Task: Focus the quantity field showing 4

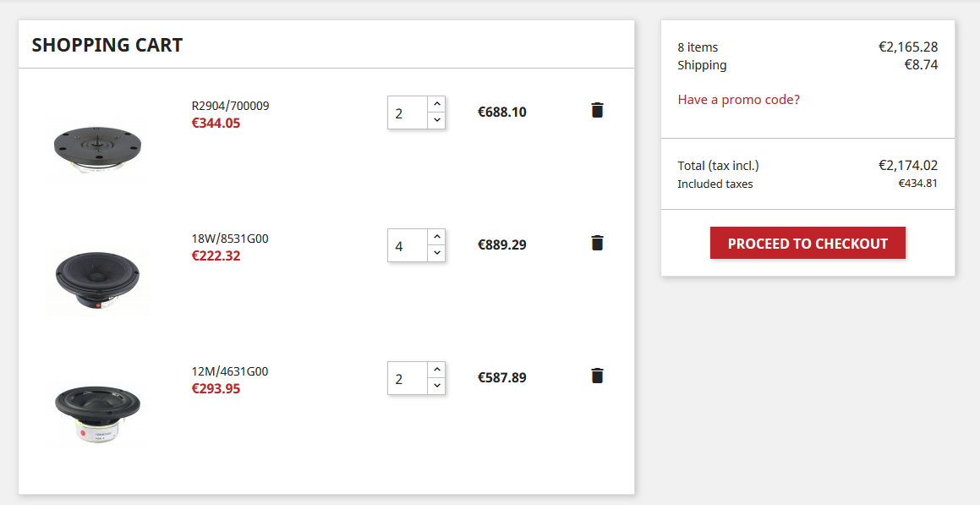Action: click(408, 245)
